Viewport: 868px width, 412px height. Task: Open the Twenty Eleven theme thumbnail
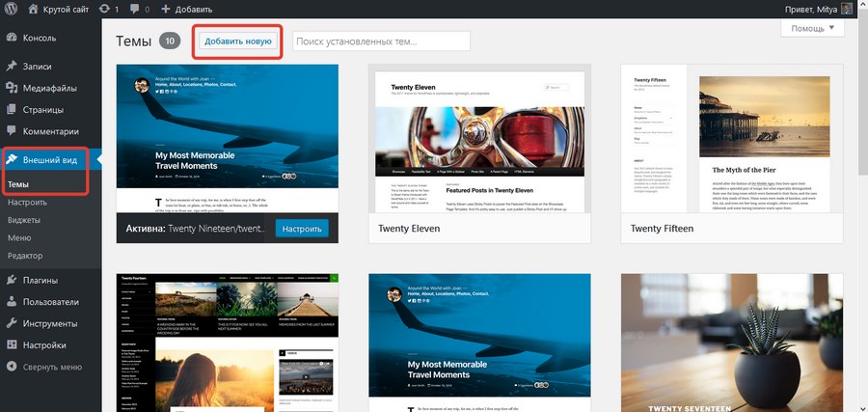(479, 138)
